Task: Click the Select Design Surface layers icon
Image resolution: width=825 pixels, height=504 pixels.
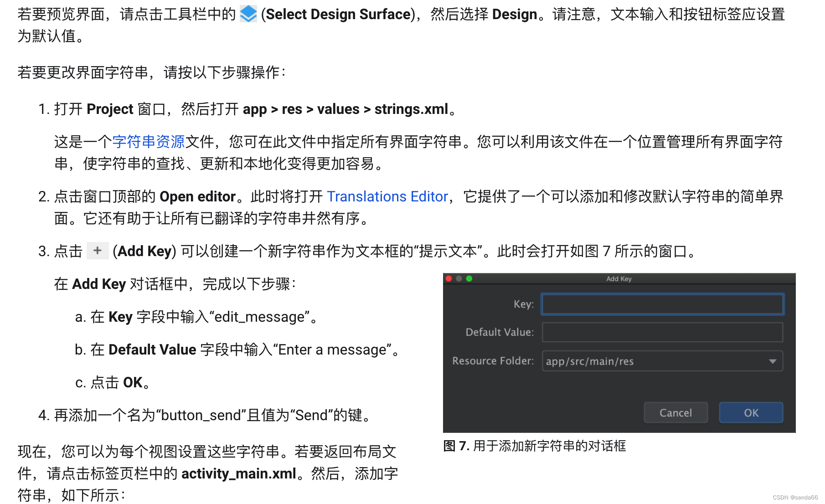Action: (248, 14)
